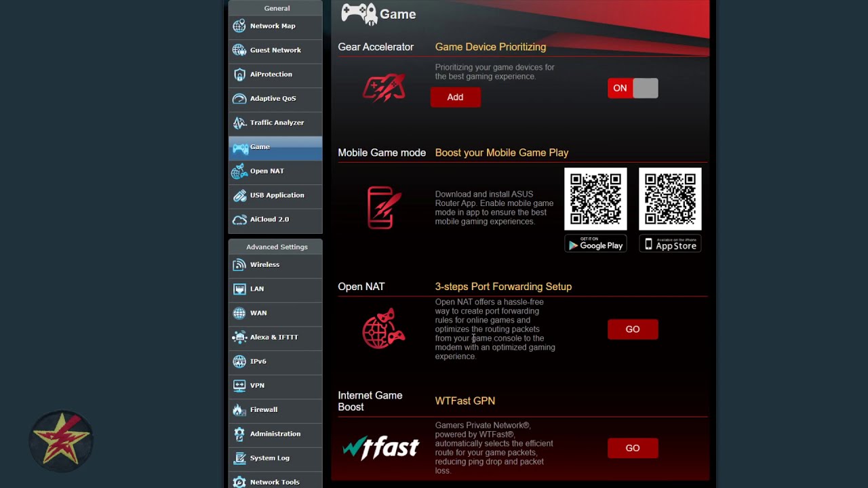Click the Firewall flame icon

tap(239, 410)
